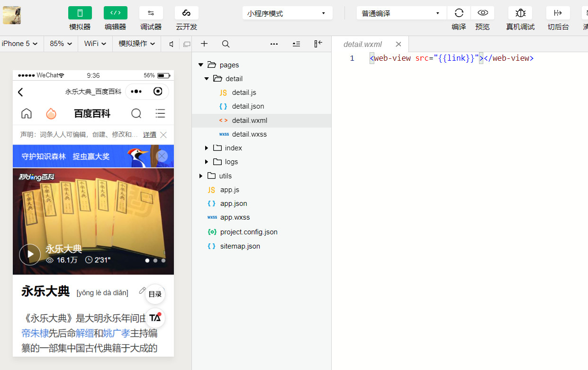
Task: Toggle the simulator panel button
Action: [x=80, y=13]
